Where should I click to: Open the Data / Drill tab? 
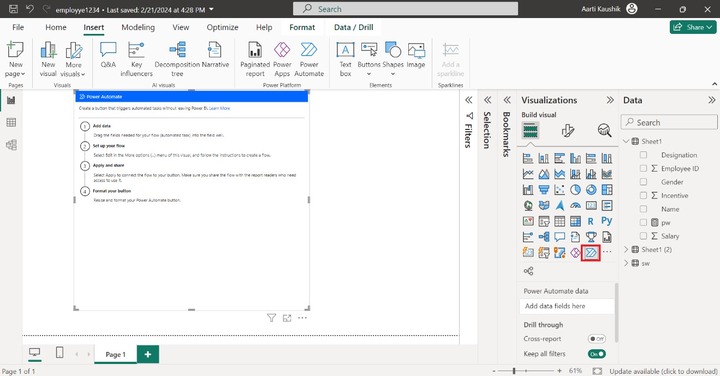pos(354,27)
